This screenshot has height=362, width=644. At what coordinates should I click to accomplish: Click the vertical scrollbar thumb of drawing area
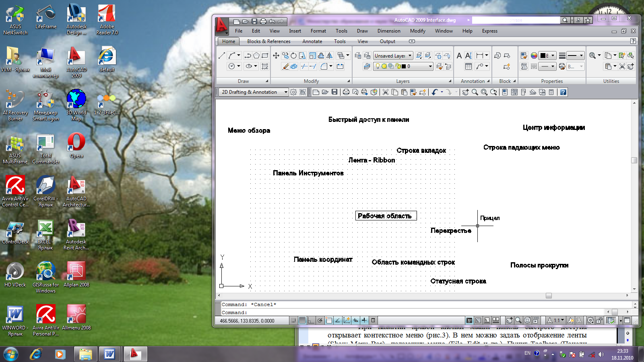point(634,160)
